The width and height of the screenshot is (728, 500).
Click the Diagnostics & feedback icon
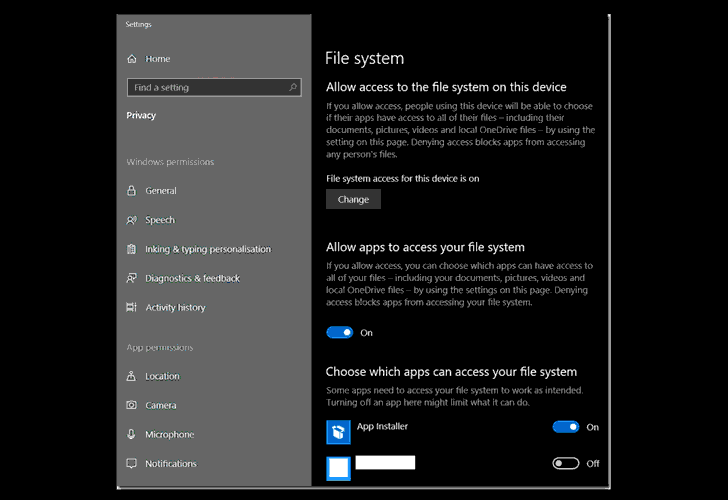tap(132, 278)
